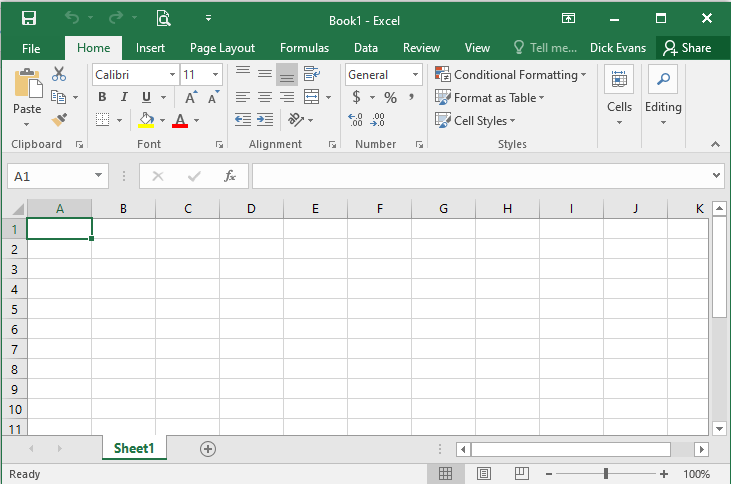731x484 pixels.
Task: Increase decimal places
Action: click(x=355, y=120)
